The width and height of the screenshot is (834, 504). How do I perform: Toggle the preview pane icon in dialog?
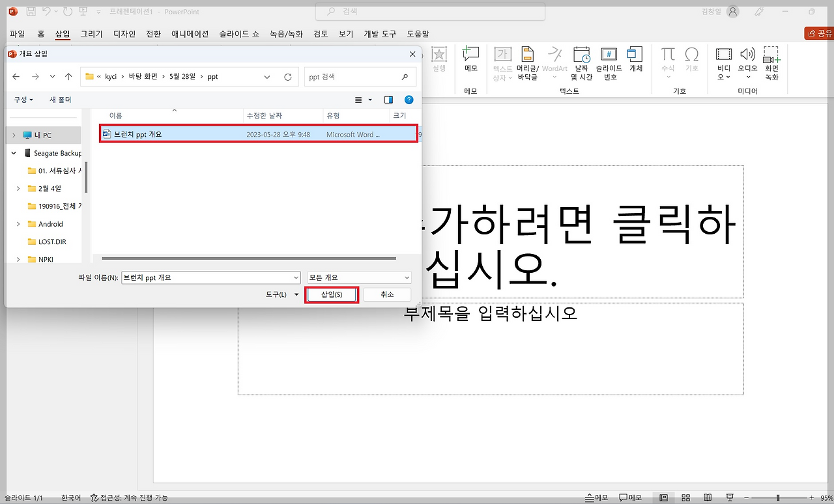point(388,100)
